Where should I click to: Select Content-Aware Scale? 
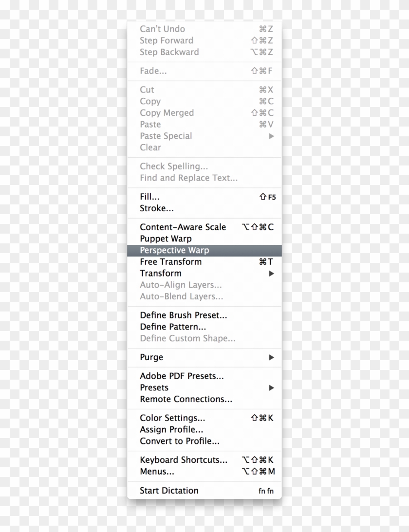[184, 227]
